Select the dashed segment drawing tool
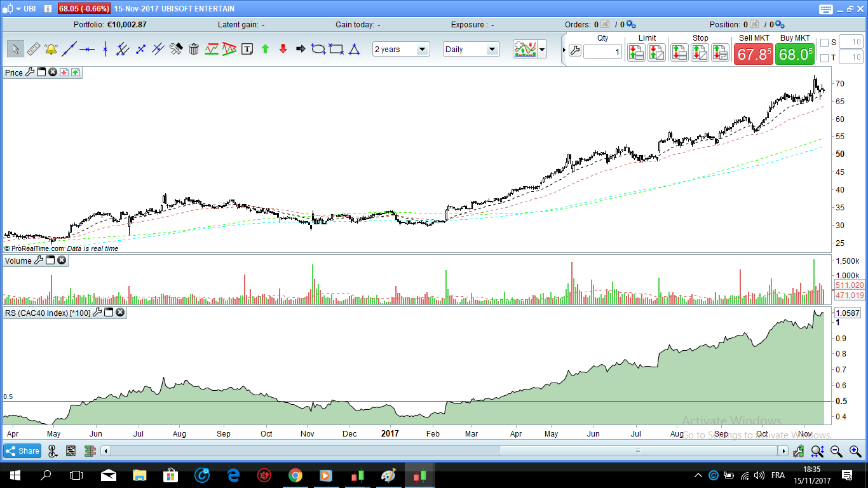This screenshot has height=488, width=868. [x=141, y=49]
